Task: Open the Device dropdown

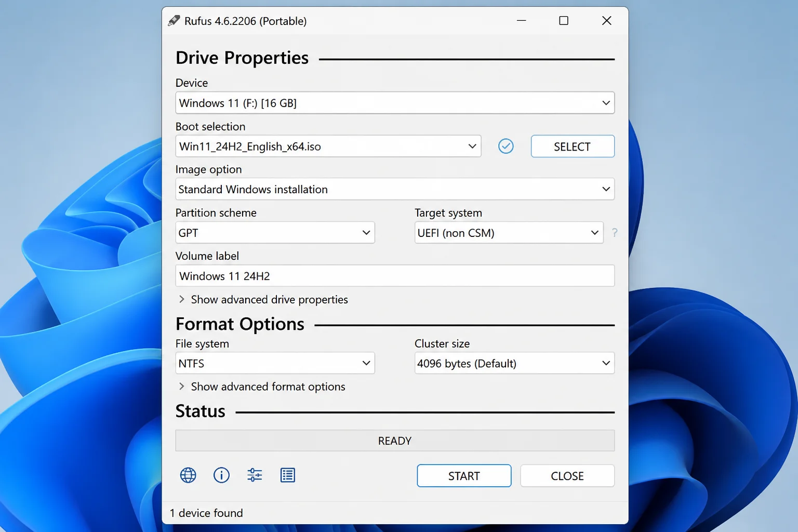Action: [395, 103]
